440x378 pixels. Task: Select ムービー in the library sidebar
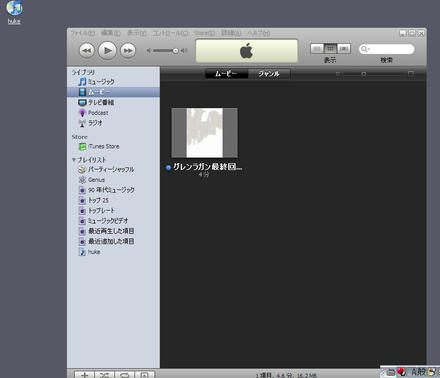tap(113, 92)
